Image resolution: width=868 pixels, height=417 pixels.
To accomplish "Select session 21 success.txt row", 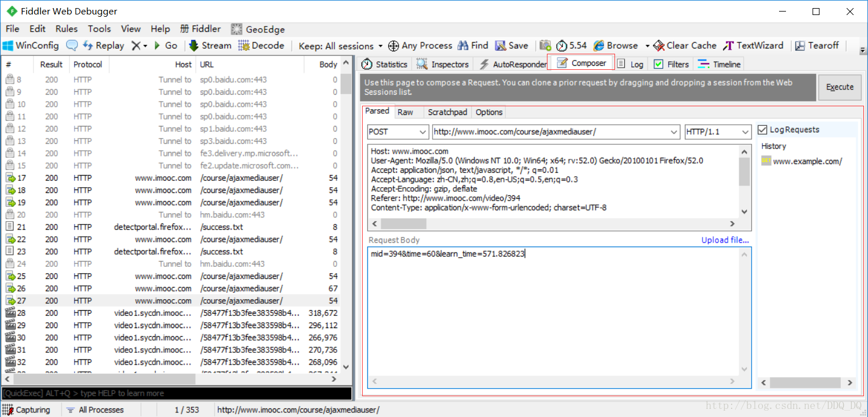I will [x=172, y=227].
